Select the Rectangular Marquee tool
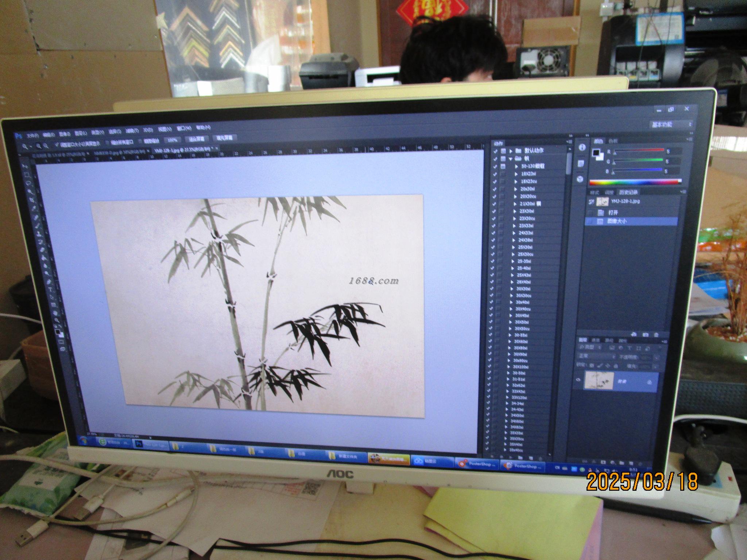 coord(27,175)
